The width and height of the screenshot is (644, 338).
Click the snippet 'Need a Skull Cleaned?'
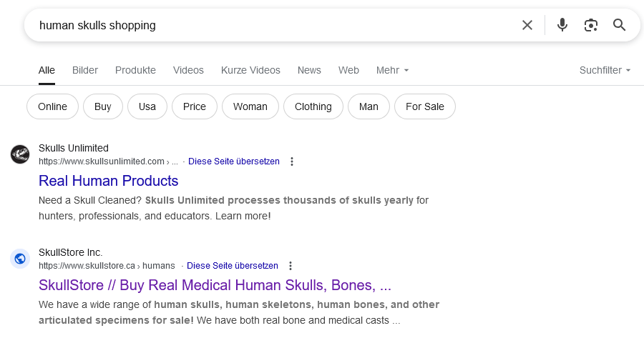90,200
